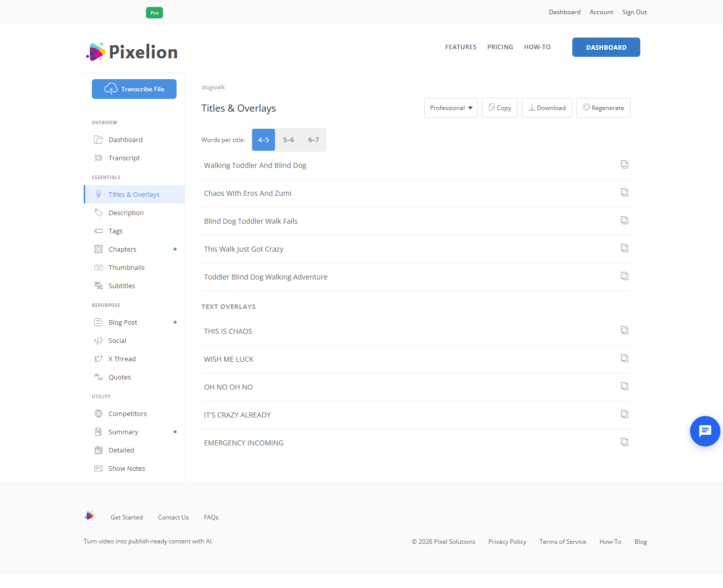Open the Competitors sidebar item
Screen dimensions: 723x588
134,413
